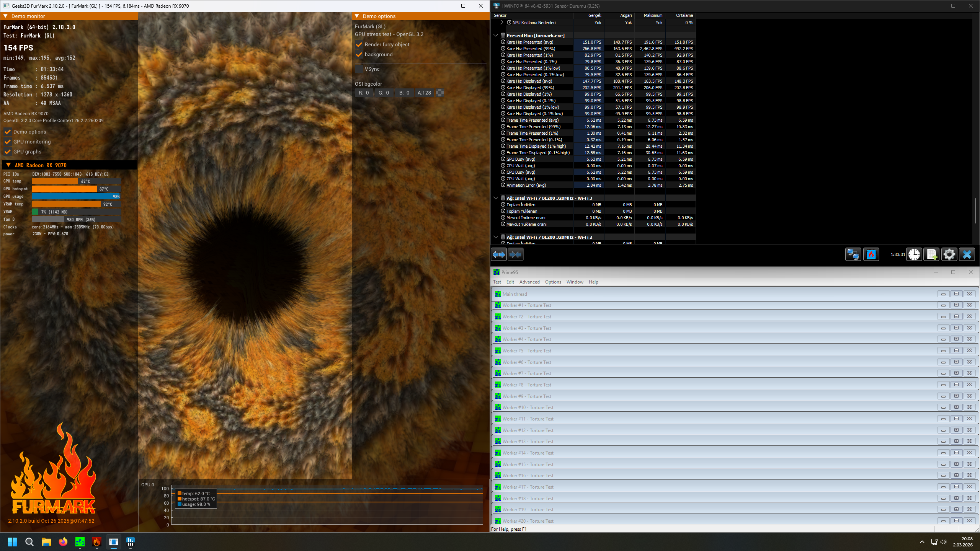Open HWiNFO sensor settings gear
The height and width of the screenshot is (551, 980).
(x=949, y=254)
